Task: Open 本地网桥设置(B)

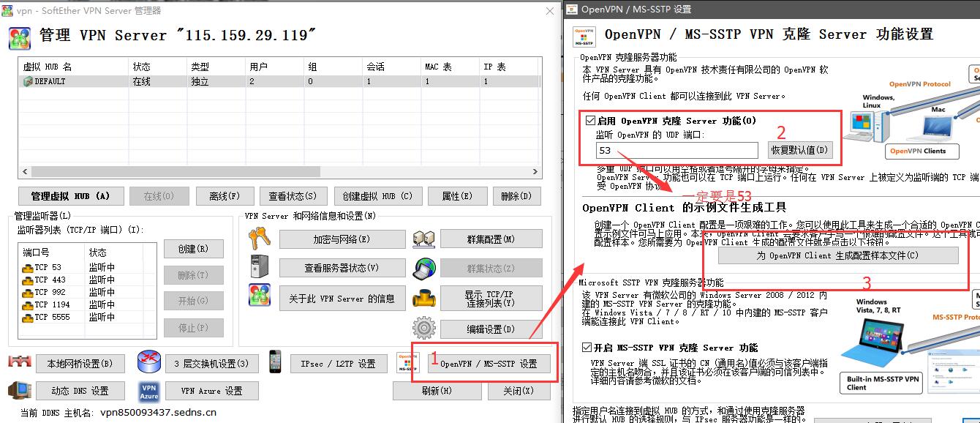Action: point(80,364)
